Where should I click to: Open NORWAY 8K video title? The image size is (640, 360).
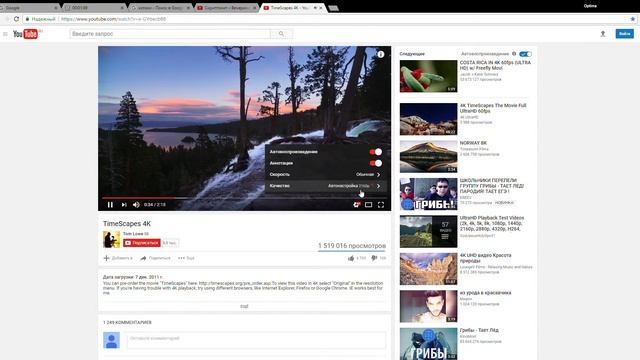click(473, 143)
